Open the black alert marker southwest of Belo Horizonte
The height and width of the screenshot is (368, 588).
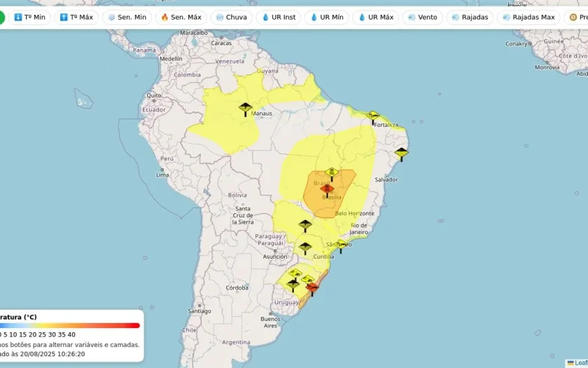305,226
